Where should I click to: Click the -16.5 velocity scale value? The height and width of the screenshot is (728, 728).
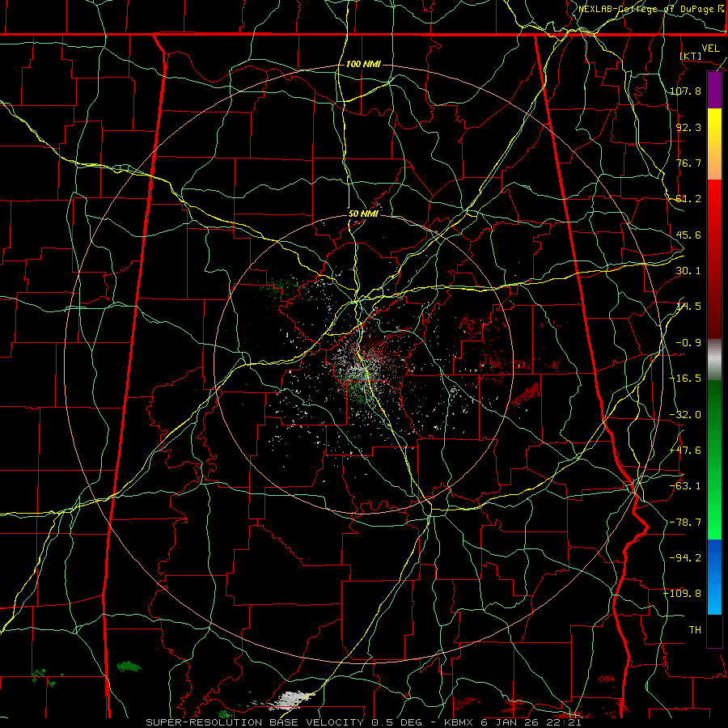[x=685, y=379]
